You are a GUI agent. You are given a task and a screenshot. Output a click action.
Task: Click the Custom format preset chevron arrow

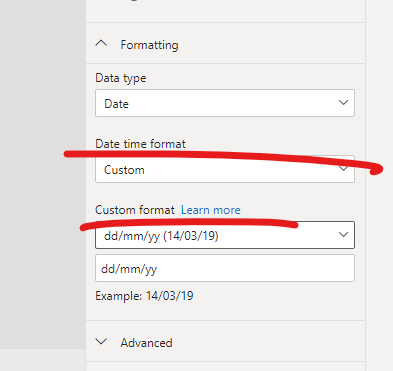point(343,235)
